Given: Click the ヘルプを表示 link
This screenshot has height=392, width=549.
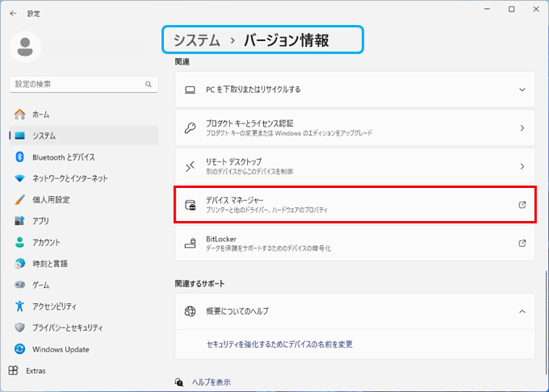Looking at the screenshot, I should point(211,382).
